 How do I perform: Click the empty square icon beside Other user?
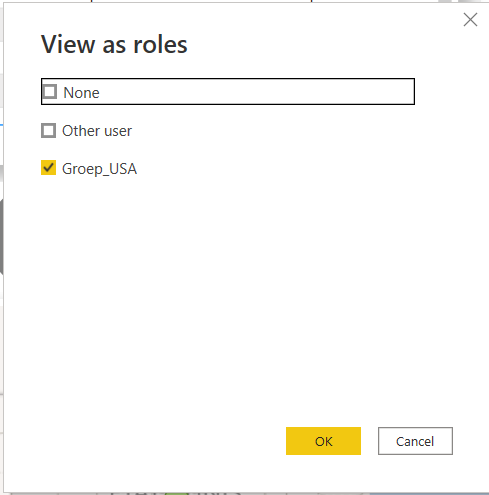click(x=48, y=130)
